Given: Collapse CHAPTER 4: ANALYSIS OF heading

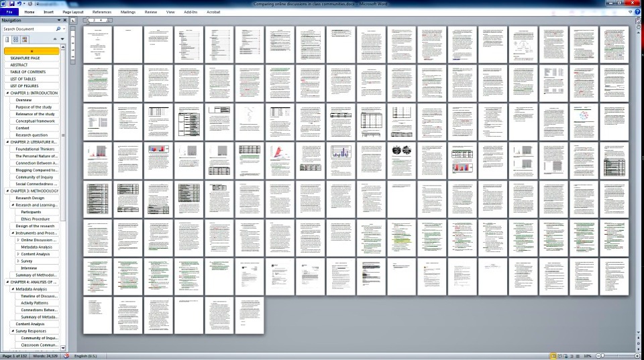Looking at the screenshot, I should [7, 282].
